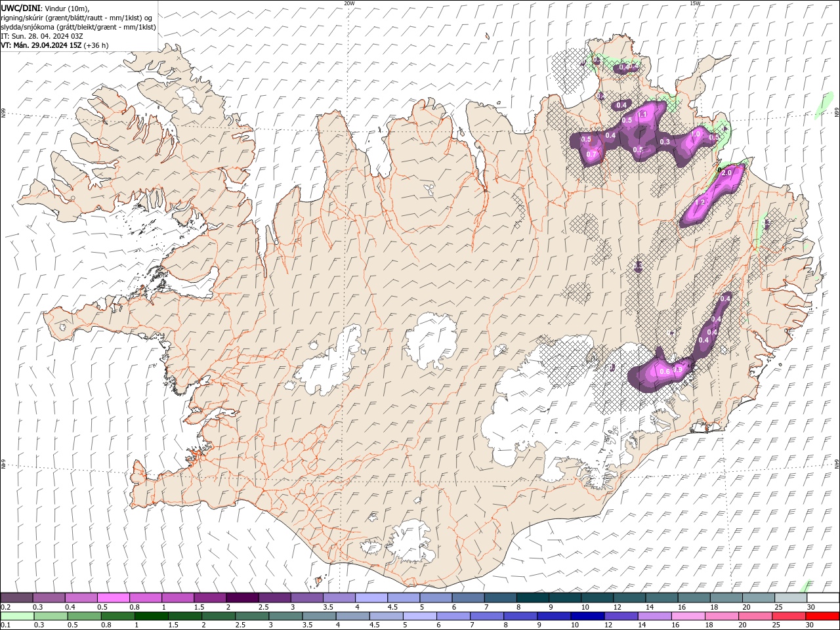Click the dark mauve 0.2 swatch, upper legend row
This screenshot has width=840, height=630.
16,598
